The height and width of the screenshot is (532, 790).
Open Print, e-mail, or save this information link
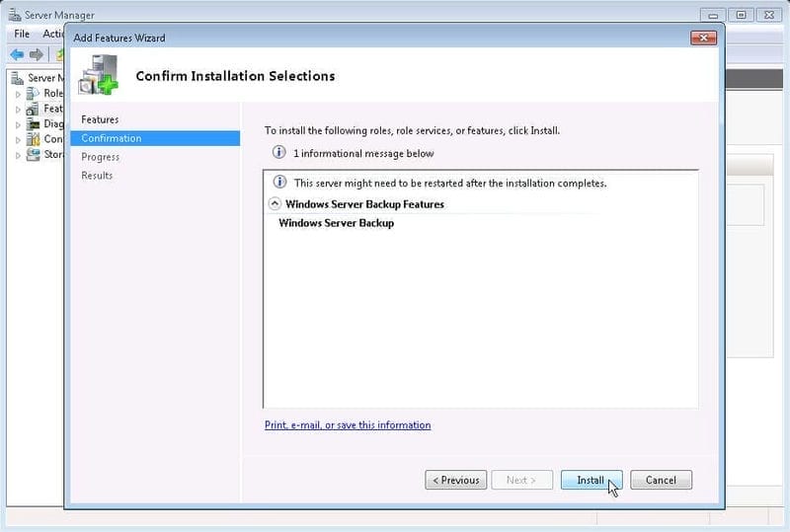point(348,425)
